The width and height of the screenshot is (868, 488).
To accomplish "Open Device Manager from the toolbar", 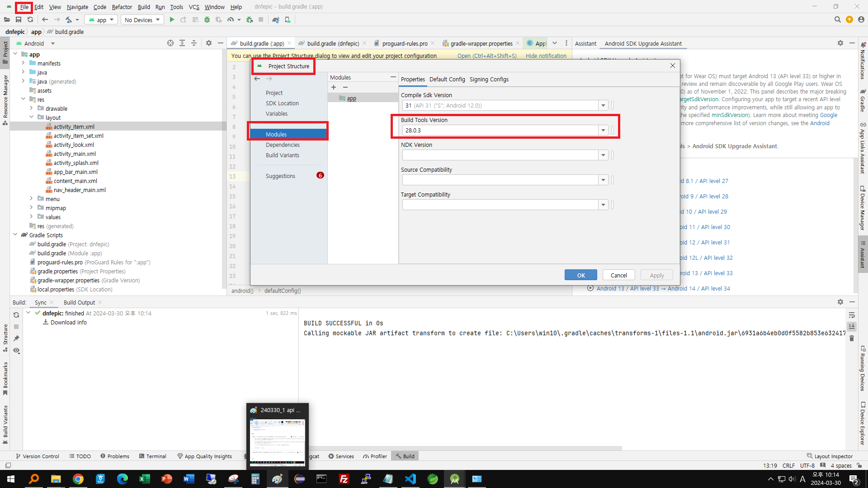I will tap(288, 20).
